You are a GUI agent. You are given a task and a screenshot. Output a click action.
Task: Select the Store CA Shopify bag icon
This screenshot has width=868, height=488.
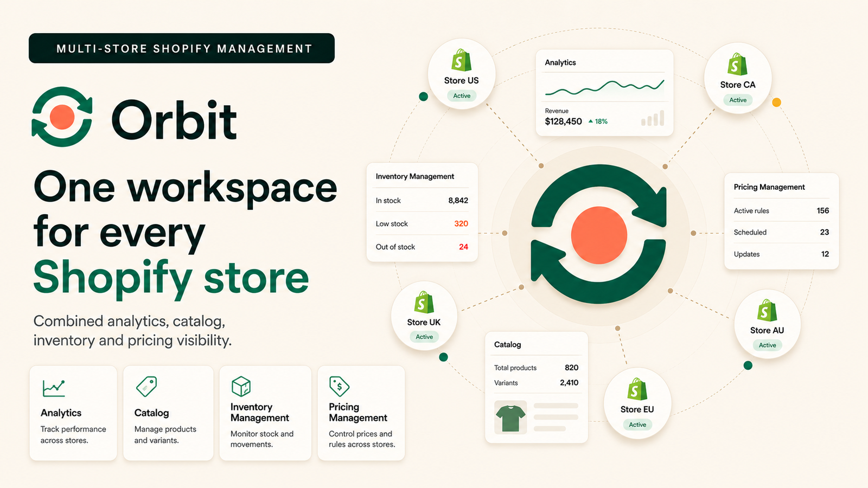coord(737,65)
